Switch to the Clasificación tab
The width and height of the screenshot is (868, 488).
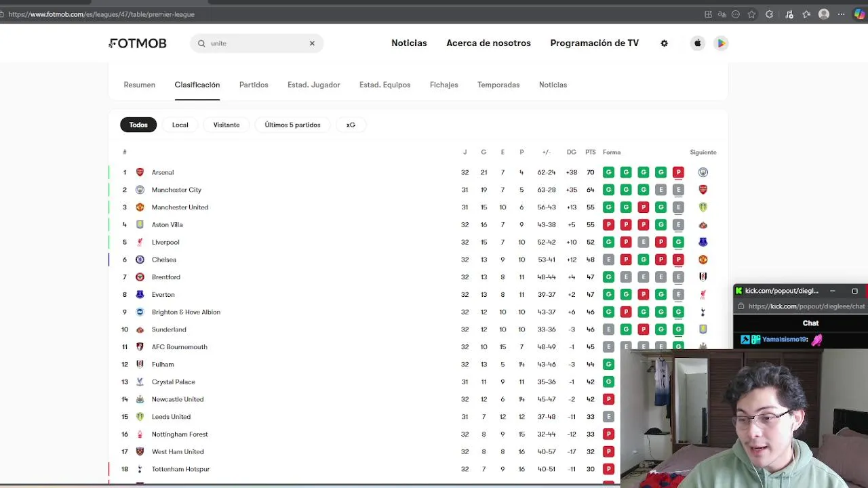click(197, 85)
